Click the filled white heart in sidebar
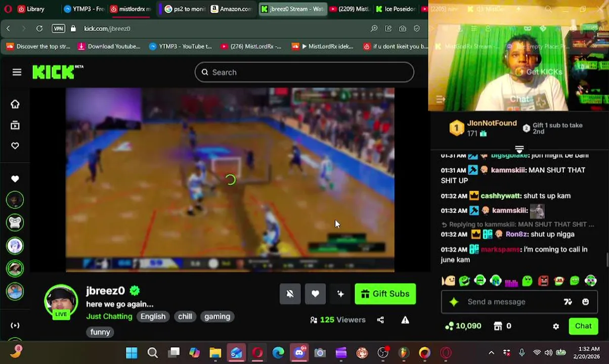This screenshot has height=364, width=609. pyautogui.click(x=15, y=179)
